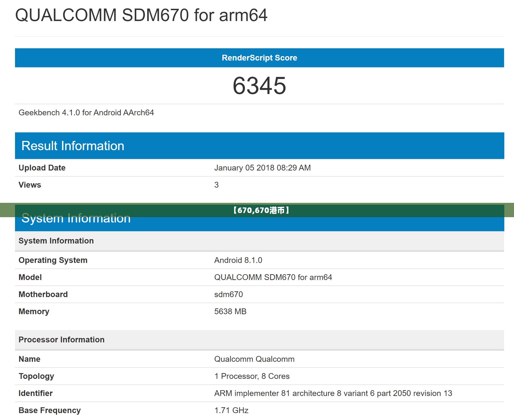Select the '5638 MB' memory value

pyautogui.click(x=230, y=312)
